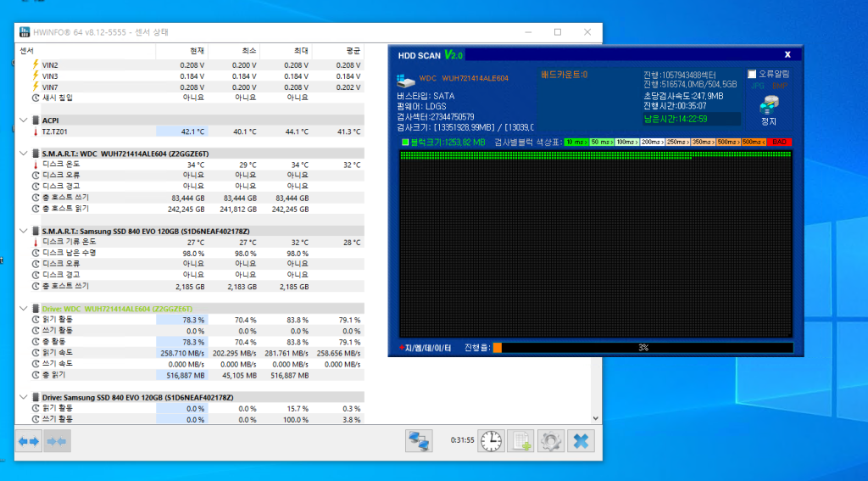Click the elapsed time 0:31:55 in HWiNFO

tap(462, 440)
